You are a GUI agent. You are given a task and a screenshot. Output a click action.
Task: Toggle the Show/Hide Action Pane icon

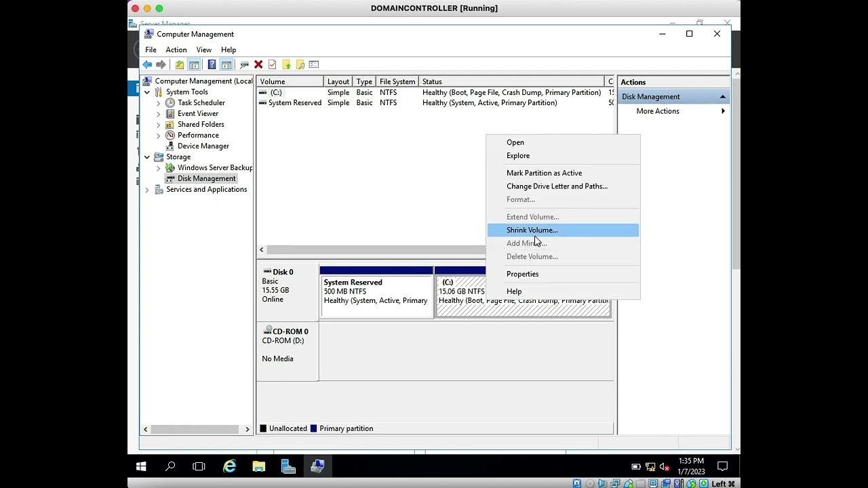(226, 64)
